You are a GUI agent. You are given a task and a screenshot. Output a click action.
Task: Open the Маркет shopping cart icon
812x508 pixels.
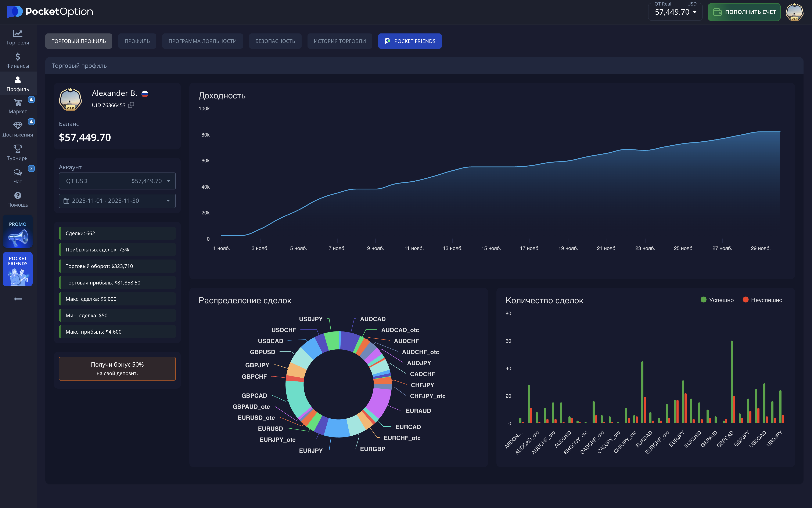[x=18, y=102]
